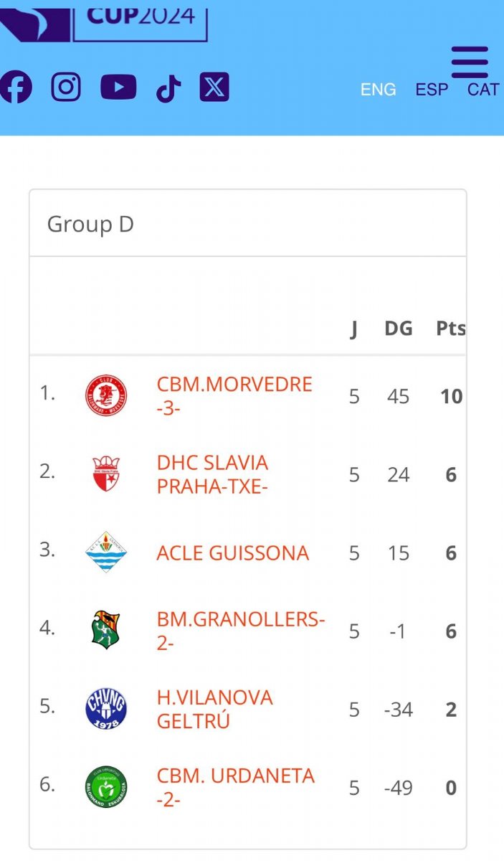Screen dimensions: 504x861
Task: Click the DHC Slavia Praha crest
Action: 106,474
